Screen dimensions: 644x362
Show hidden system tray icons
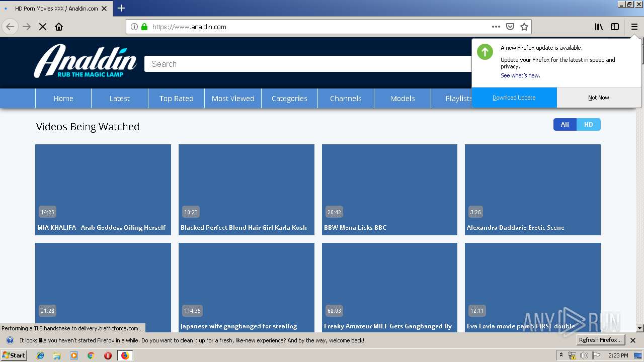[x=561, y=355]
